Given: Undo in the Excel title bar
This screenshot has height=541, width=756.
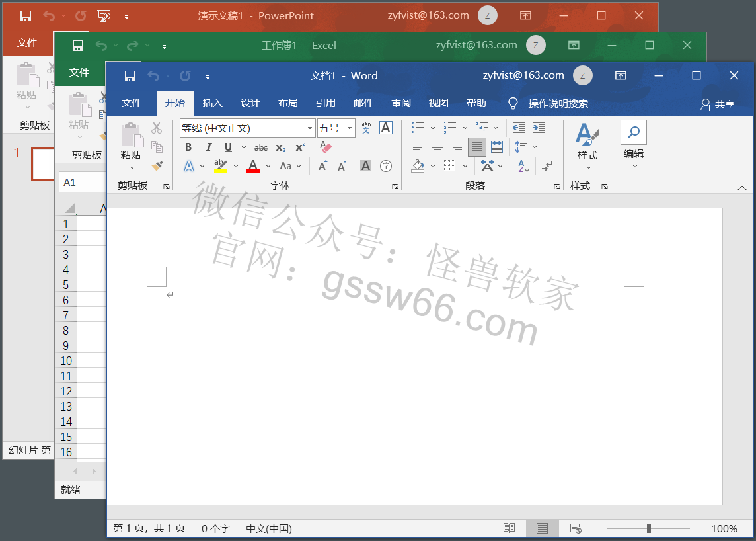Looking at the screenshot, I should click(101, 46).
